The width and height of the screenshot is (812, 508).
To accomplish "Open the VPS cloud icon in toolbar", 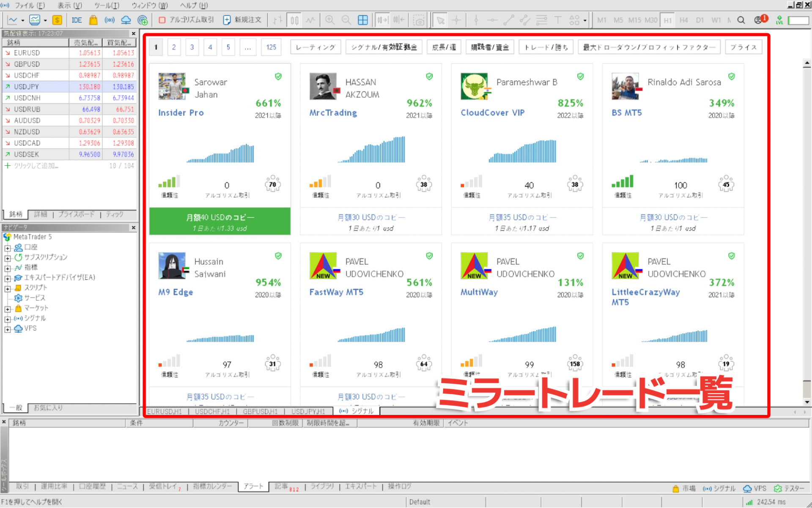I will (126, 20).
